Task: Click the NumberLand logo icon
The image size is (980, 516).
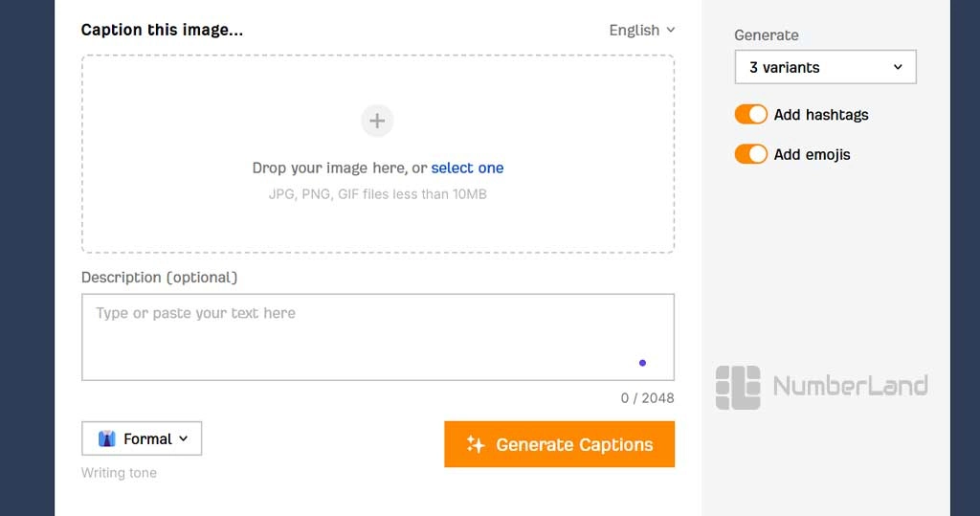Action: click(x=738, y=387)
